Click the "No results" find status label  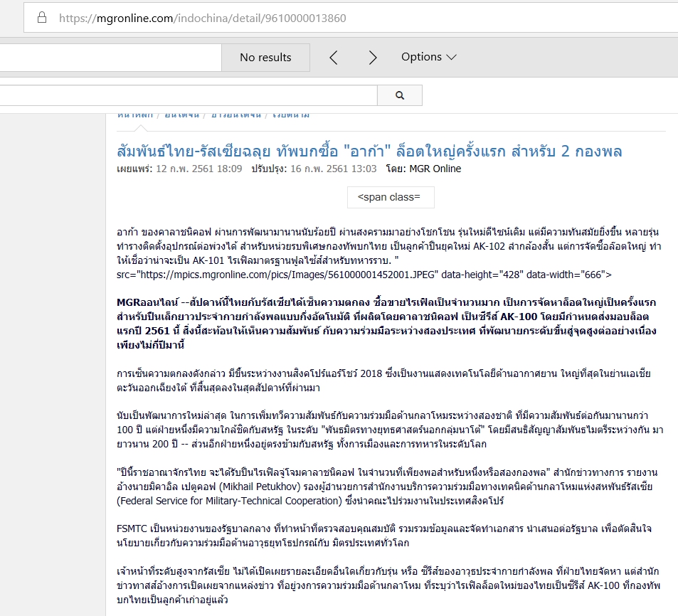[265, 58]
